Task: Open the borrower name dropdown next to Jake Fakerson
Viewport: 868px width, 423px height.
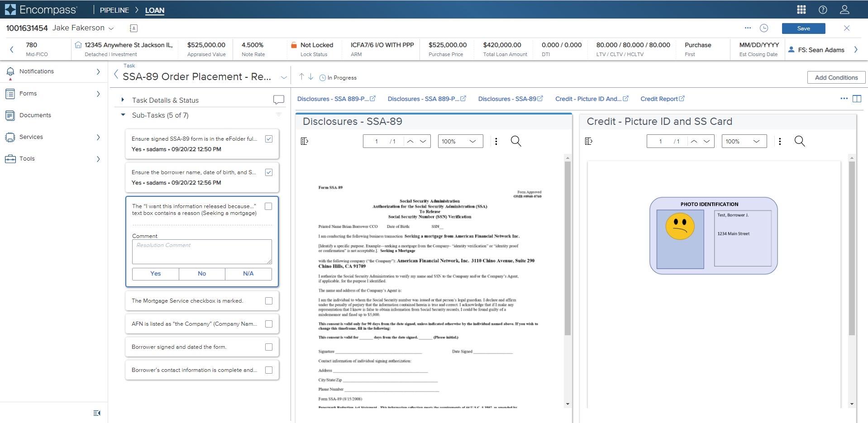Action: click(x=111, y=29)
